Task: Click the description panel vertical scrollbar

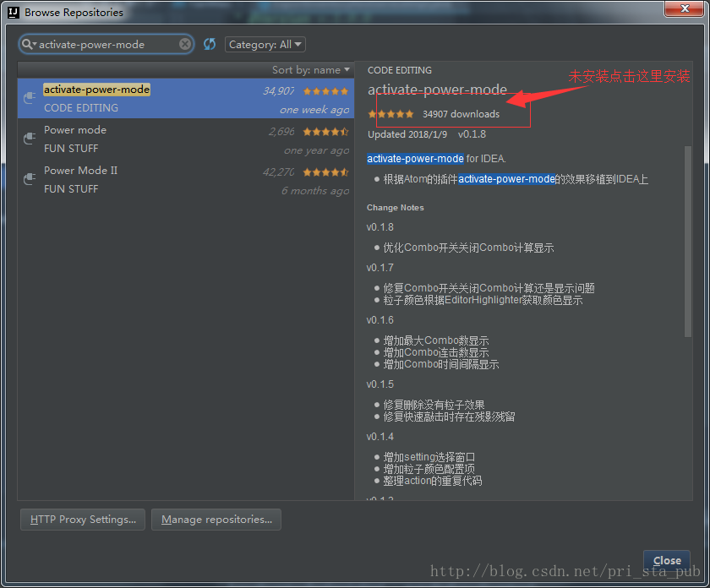Action: pos(688,242)
